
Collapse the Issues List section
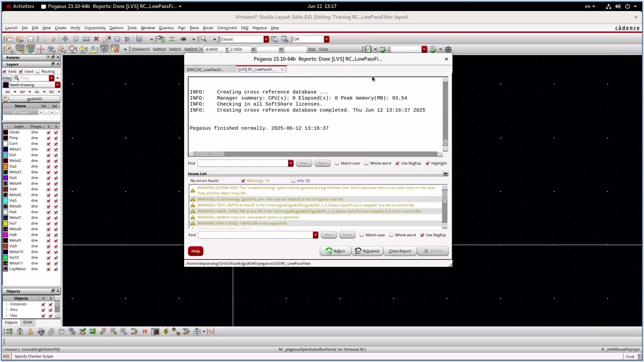click(445, 174)
